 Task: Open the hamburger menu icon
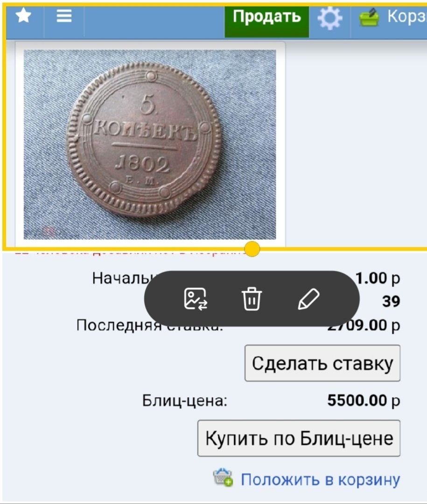pyautogui.click(x=64, y=15)
